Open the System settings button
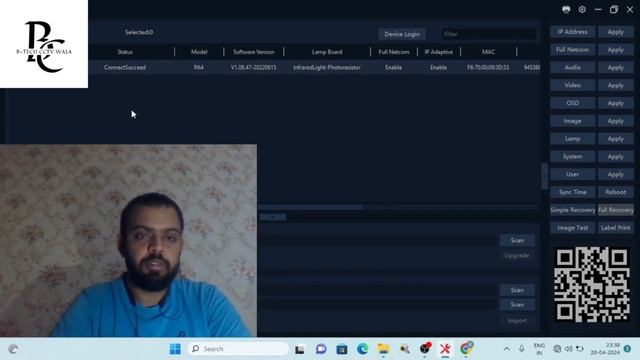This screenshot has height=360, width=640. (572, 157)
